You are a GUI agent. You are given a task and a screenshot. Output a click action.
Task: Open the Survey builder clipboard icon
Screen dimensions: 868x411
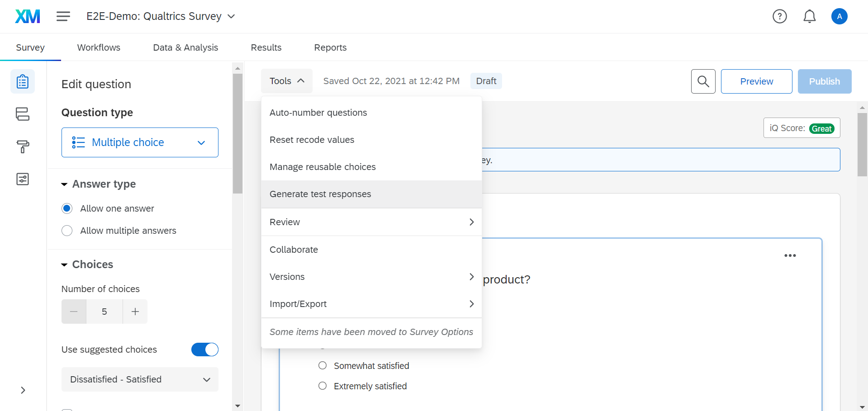(x=23, y=82)
